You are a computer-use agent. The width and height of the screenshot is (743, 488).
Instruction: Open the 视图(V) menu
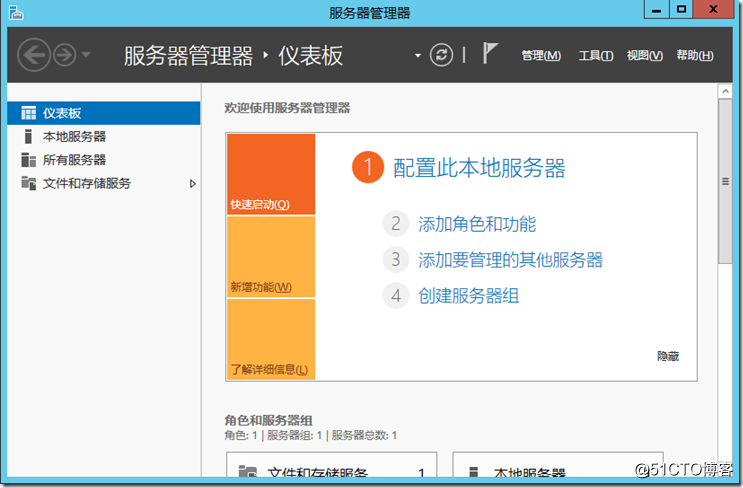click(x=644, y=55)
